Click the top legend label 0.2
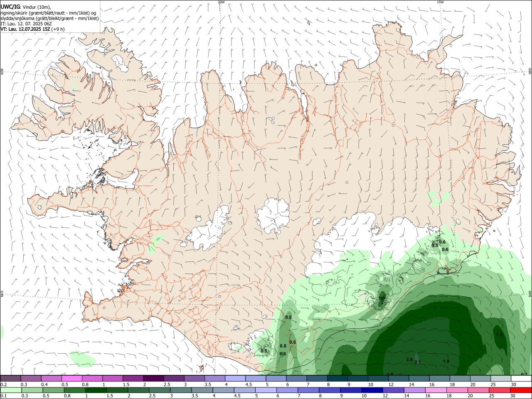Viewport: 532px width, 399px height. [3, 384]
